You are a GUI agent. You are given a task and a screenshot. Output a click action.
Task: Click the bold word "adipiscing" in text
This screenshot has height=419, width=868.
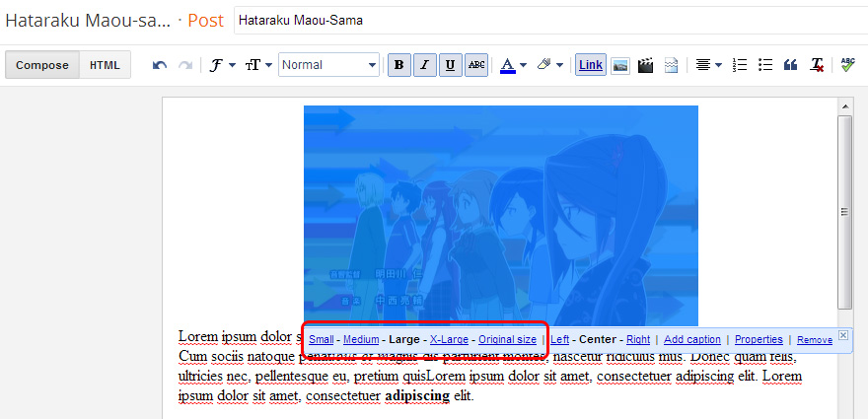click(x=417, y=395)
